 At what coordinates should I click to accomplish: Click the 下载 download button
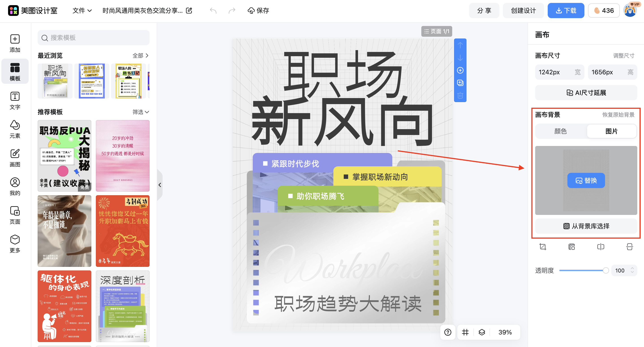coord(566,11)
